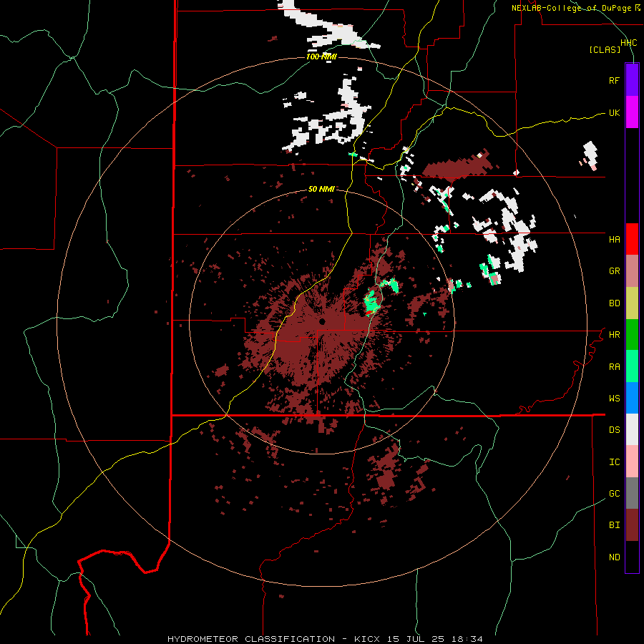Click the 'KICX' radar site identifier
This screenshot has width=644, height=644.
pos(367,639)
